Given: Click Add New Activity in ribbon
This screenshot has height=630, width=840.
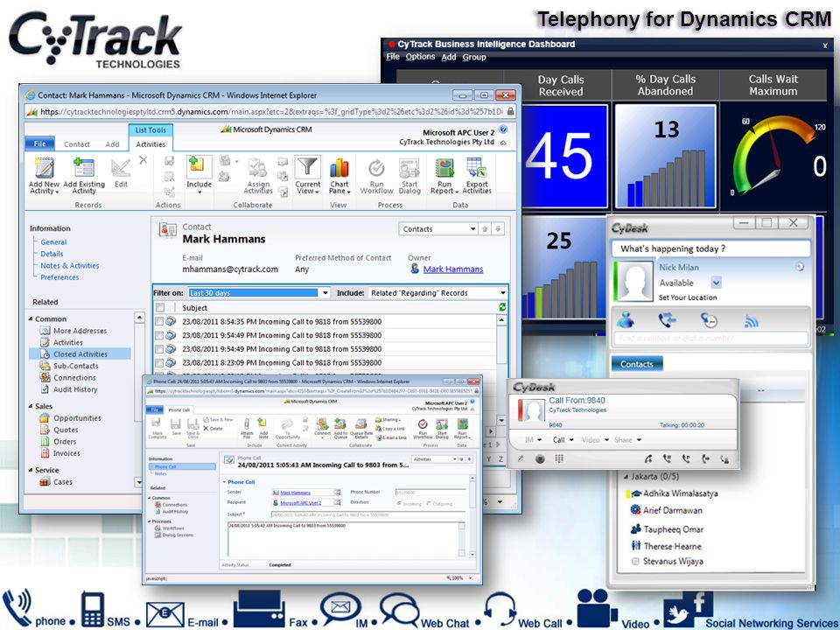Looking at the screenshot, I should [44, 175].
